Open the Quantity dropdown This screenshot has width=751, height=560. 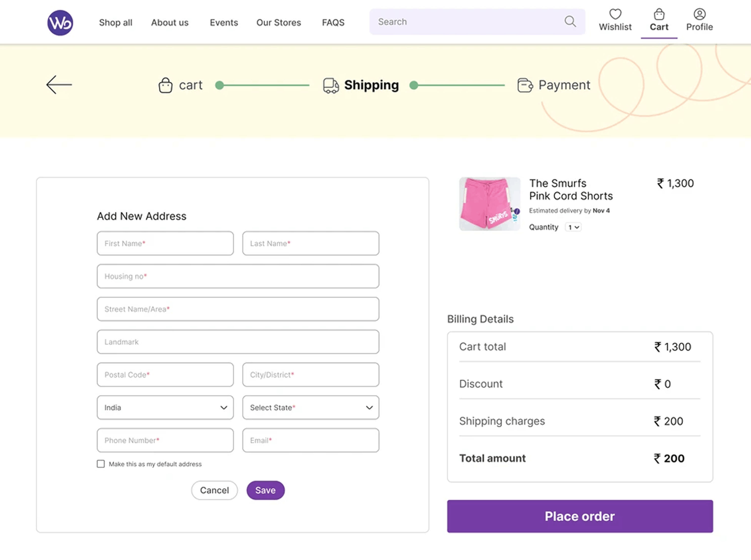[573, 227]
